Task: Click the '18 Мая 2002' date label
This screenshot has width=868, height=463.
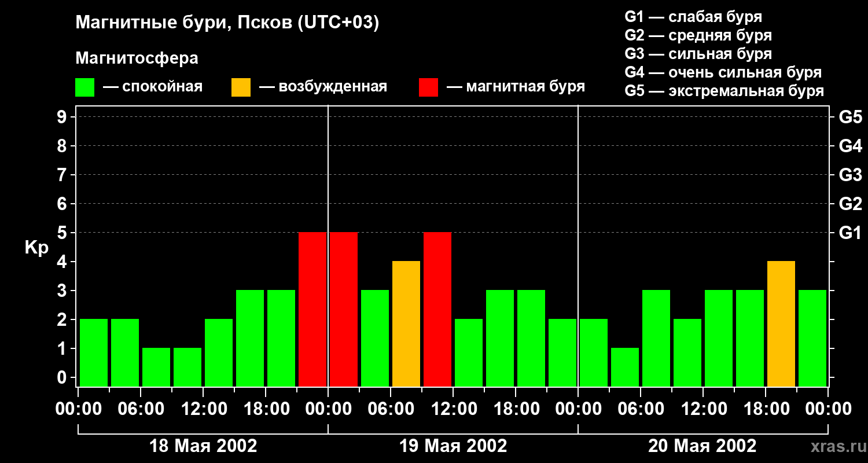Action: 203,446
